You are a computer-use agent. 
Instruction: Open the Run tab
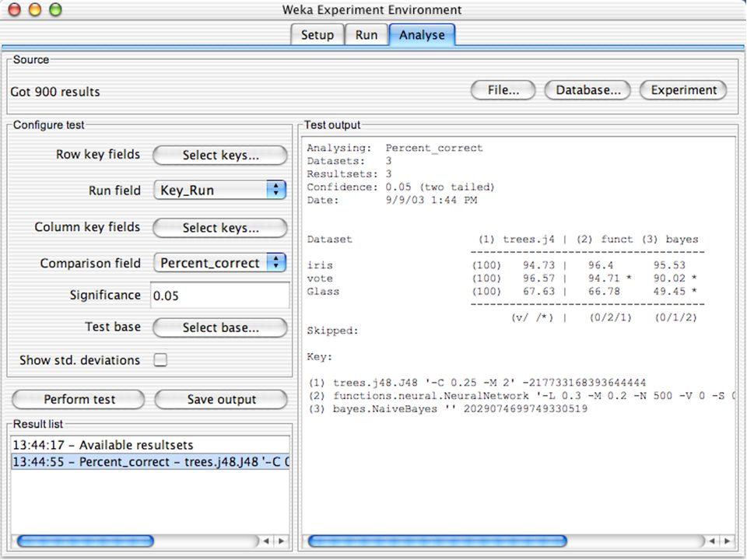[x=366, y=35]
